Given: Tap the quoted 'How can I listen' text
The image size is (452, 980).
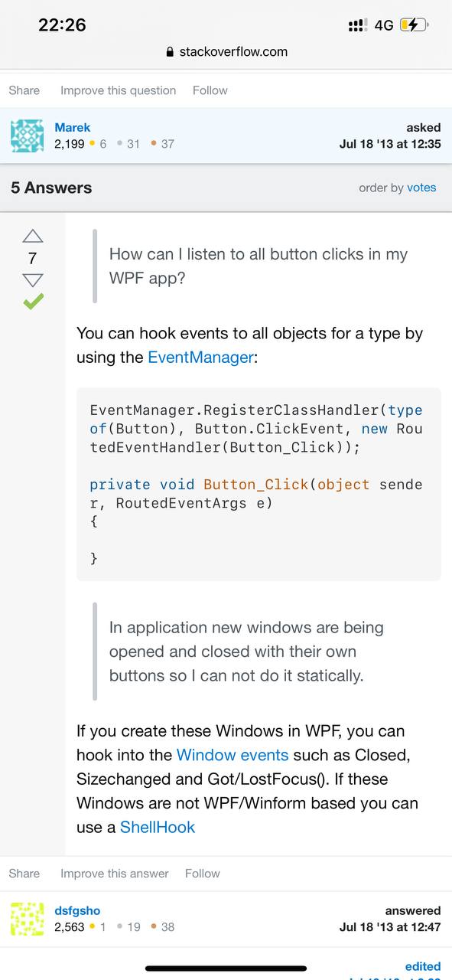Looking at the screenshot, I should click(259, 266).
